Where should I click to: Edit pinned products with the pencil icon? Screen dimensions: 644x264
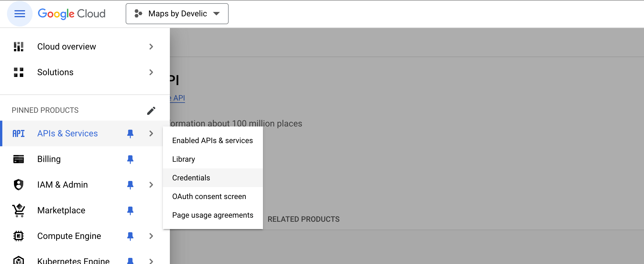click(x=152, y=110)
